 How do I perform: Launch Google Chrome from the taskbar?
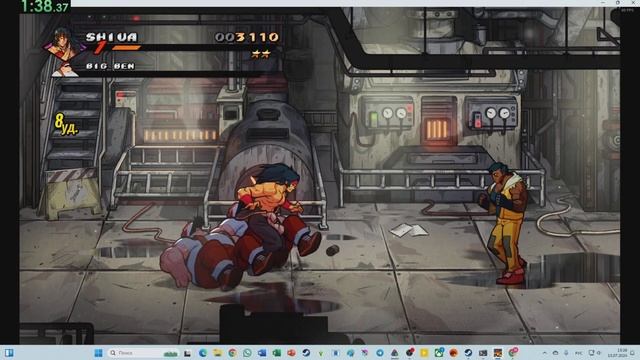[x=232, y=353]
